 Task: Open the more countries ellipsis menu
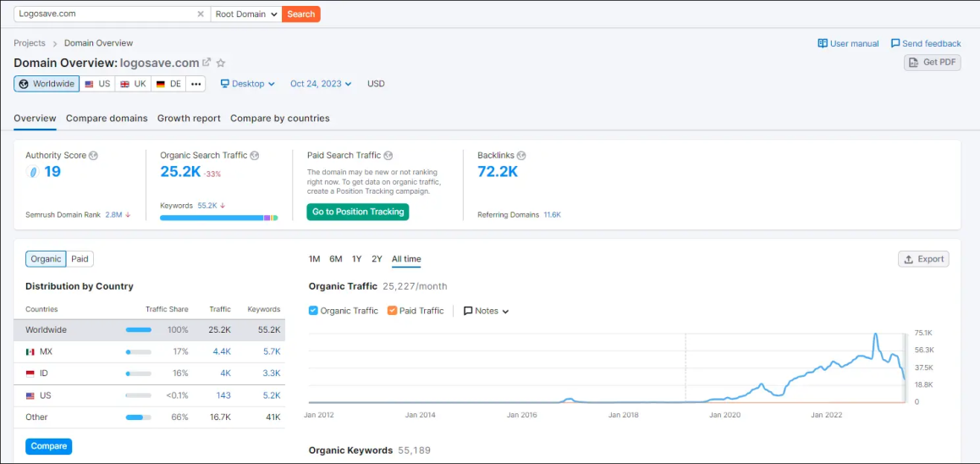[x=195, y=84]
